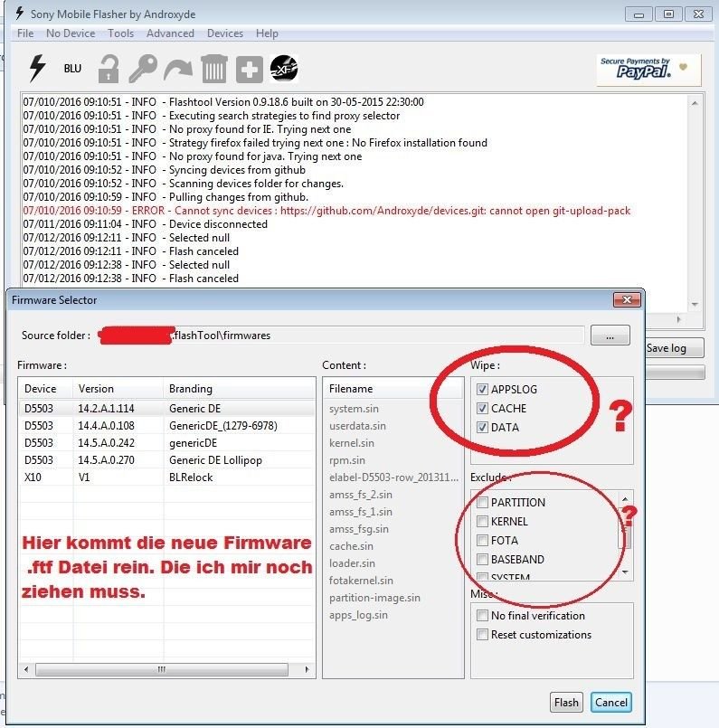Click the Cancel button in Firmware Selector
The height and width of the screenshot is (728, 719).
[x=611, y=703]
